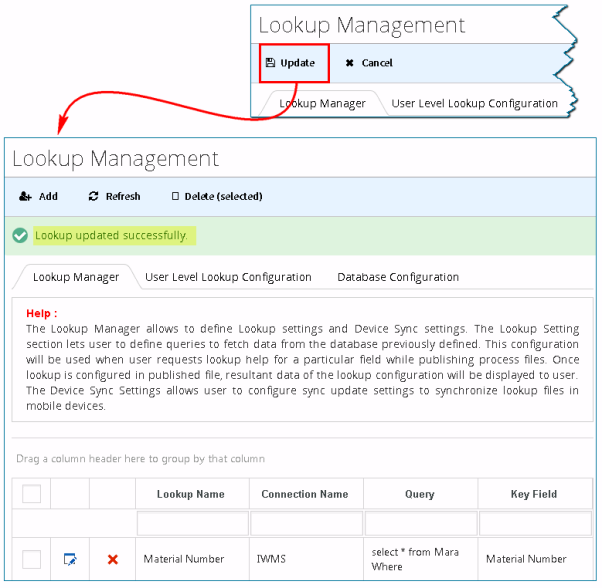Viewport: 602px width, 588px height.
Task: Select 'Lookup updated successfully.' message text
Action: click(111, 235)
